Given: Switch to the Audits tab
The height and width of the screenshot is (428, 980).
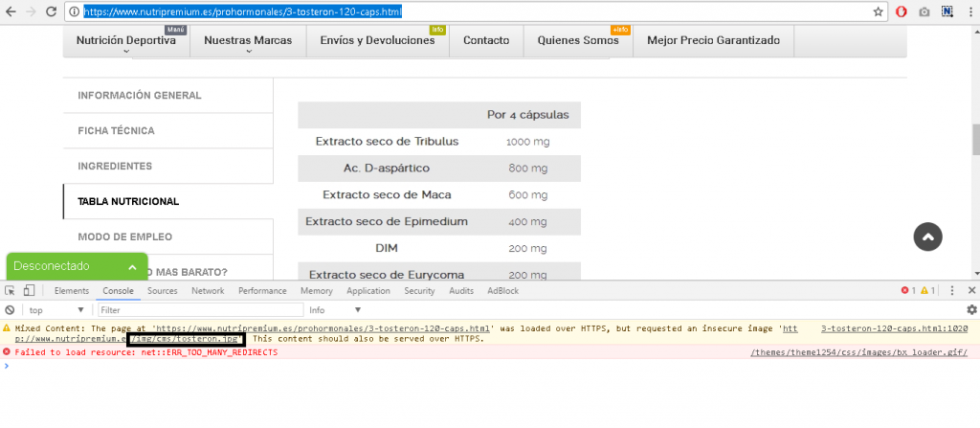Looking at the screenshot, I should (x=461, y=290).
